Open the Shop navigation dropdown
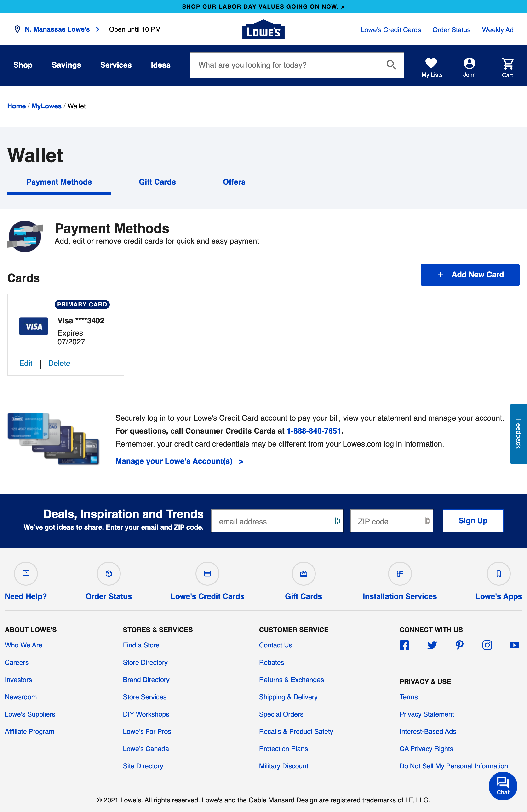 click(23, 65)
